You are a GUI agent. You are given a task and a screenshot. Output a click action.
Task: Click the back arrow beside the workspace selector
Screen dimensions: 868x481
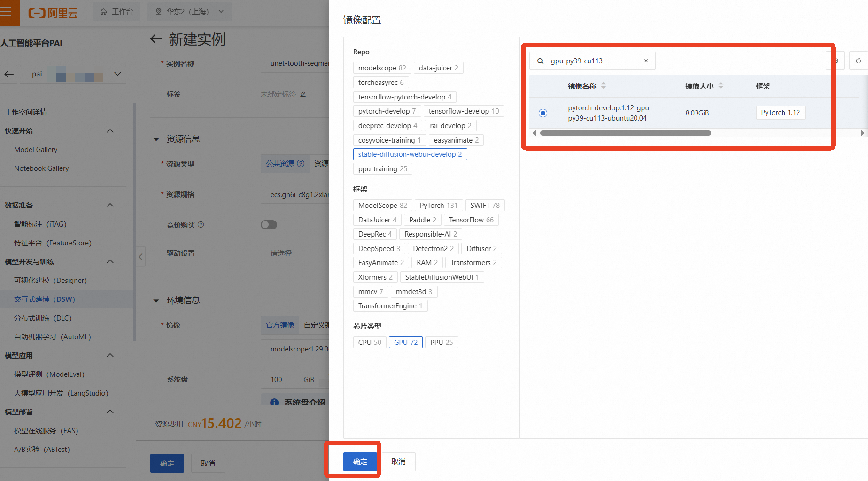pos(9,74)
